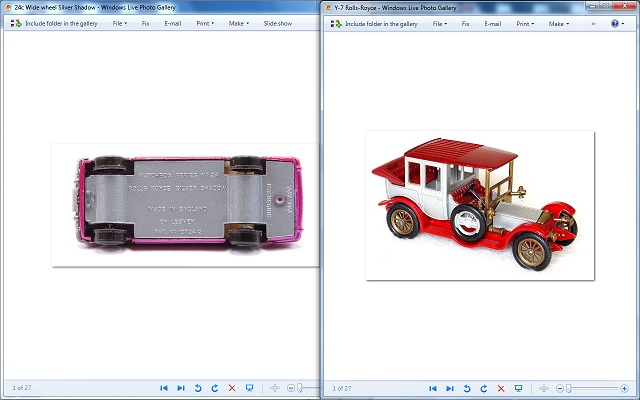This screenshot has height=400, width=640.
Task: Go to next photo in Silver Shadow window
Action: tap(181, 387)
